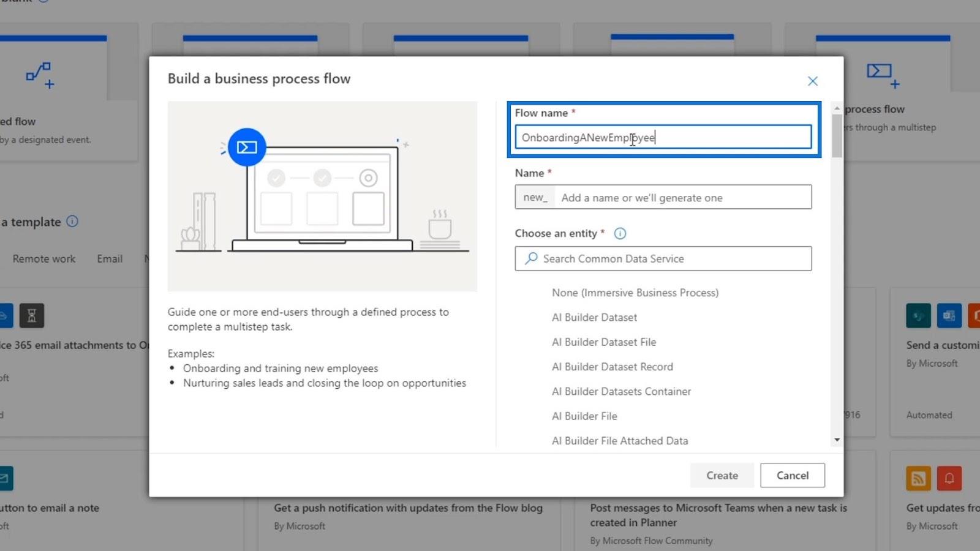Select the AI Builder Dataset Record entity
The image size is (980, 551).
(x=612, y=367)
